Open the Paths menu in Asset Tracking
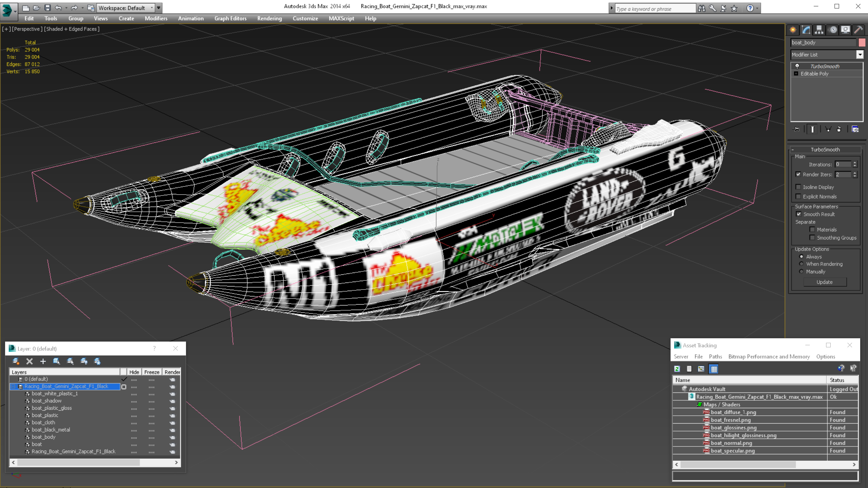The width and height of the screenshot is (868, 488). click(715, 356)
